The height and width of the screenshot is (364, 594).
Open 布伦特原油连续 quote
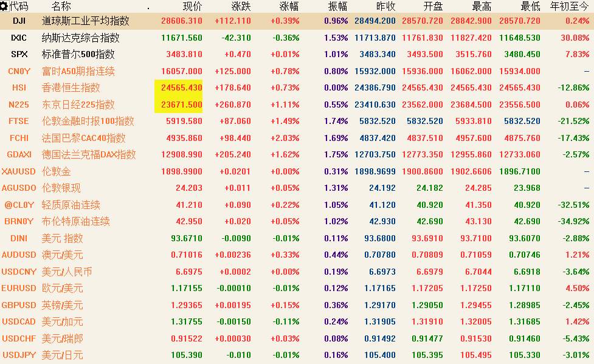[x=76, y=221]
